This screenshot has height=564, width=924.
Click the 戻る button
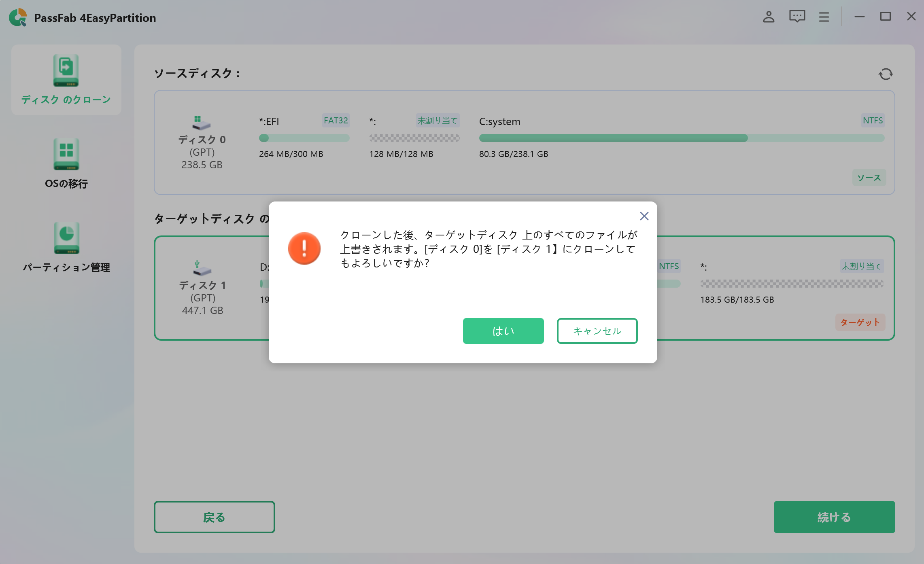[214, 517]
